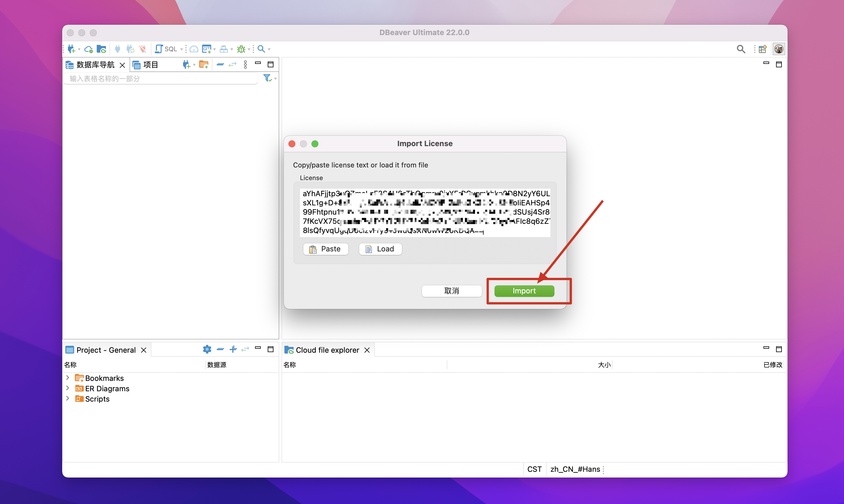Open the SQL editor dropdown arrow
The image size is (844, 504).
point(181,49)
